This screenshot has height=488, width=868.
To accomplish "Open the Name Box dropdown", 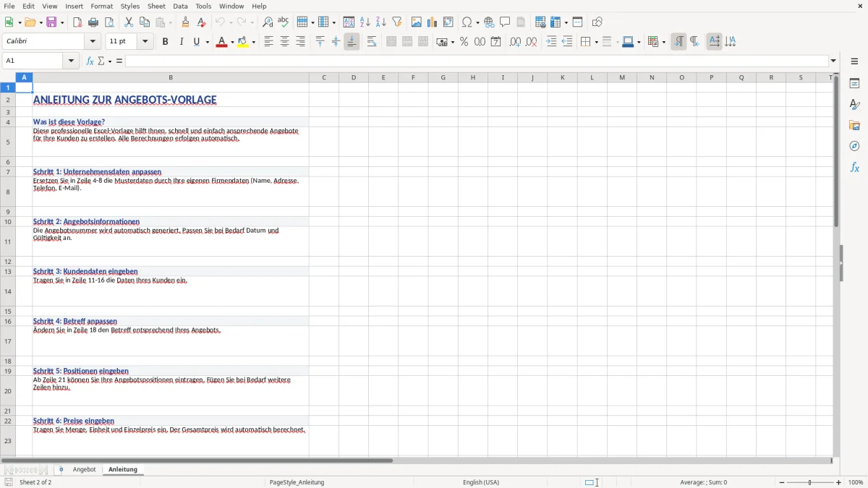I will [x=72, y=61].
